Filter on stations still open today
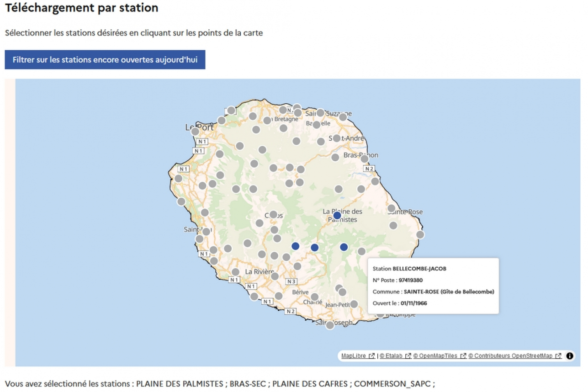The height and width of the screenshot is (392, 588). pyautogui.click(x=105, y=60)
